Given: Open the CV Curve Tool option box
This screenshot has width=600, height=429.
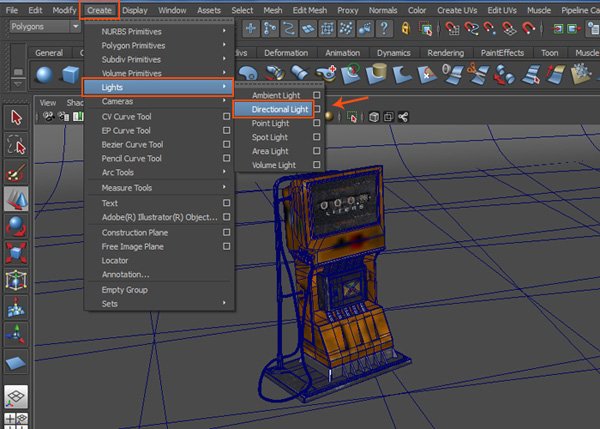Looking at the screenshot, I should click(x=226, y=116).
